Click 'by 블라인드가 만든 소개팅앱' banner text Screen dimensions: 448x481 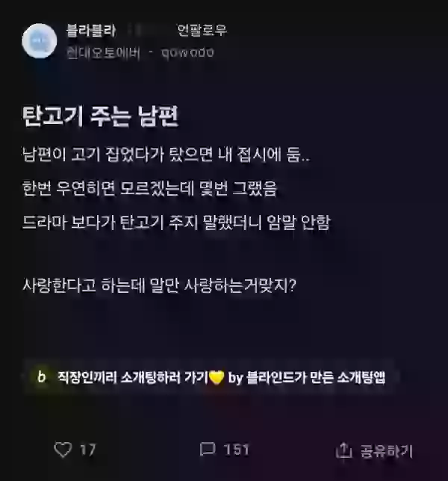[x=307, y=377]
